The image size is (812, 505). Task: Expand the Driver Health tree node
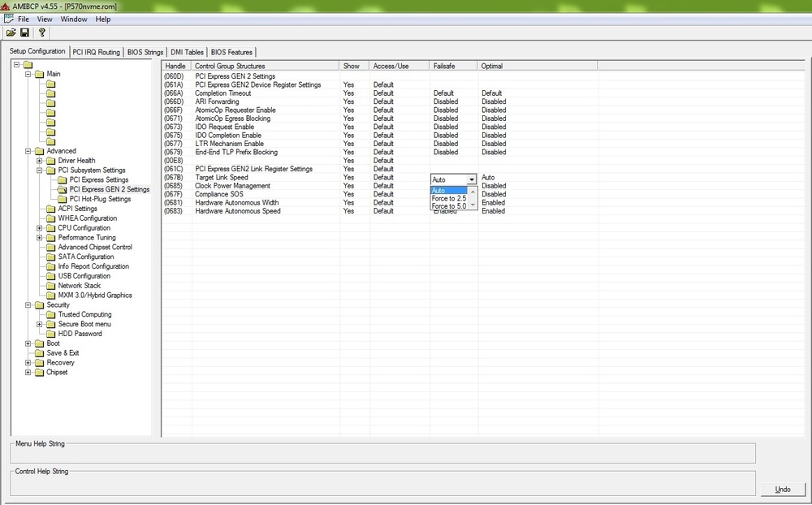(39, 161)
